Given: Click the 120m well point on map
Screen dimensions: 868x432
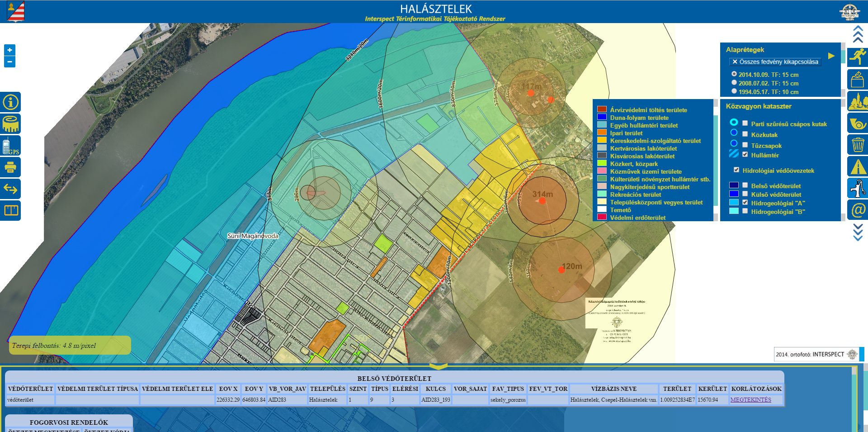Looking at the screenshot, I should (x=561, y=270).
